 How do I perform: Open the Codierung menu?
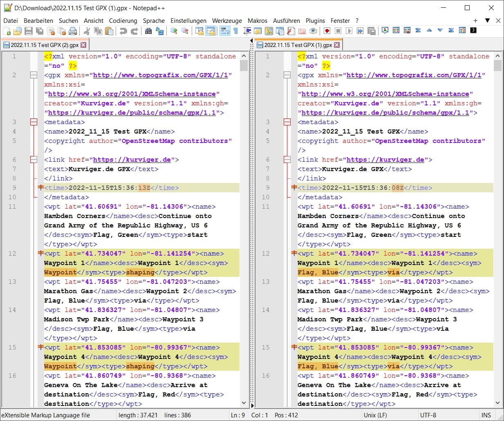123,21
